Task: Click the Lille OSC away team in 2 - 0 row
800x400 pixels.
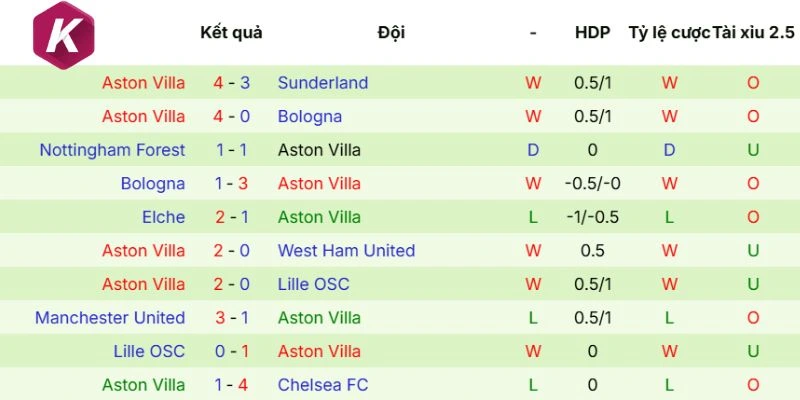Action: pos(314,284)
